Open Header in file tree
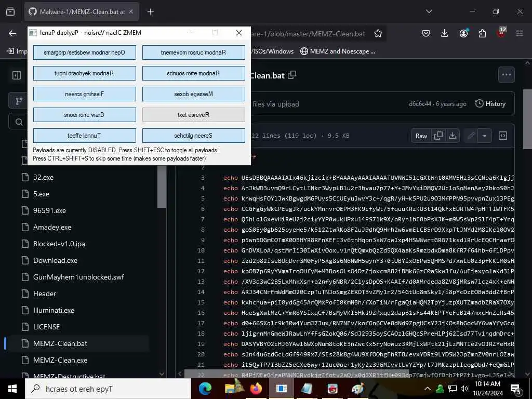This screenshot has height=399, width=532. 45,294
